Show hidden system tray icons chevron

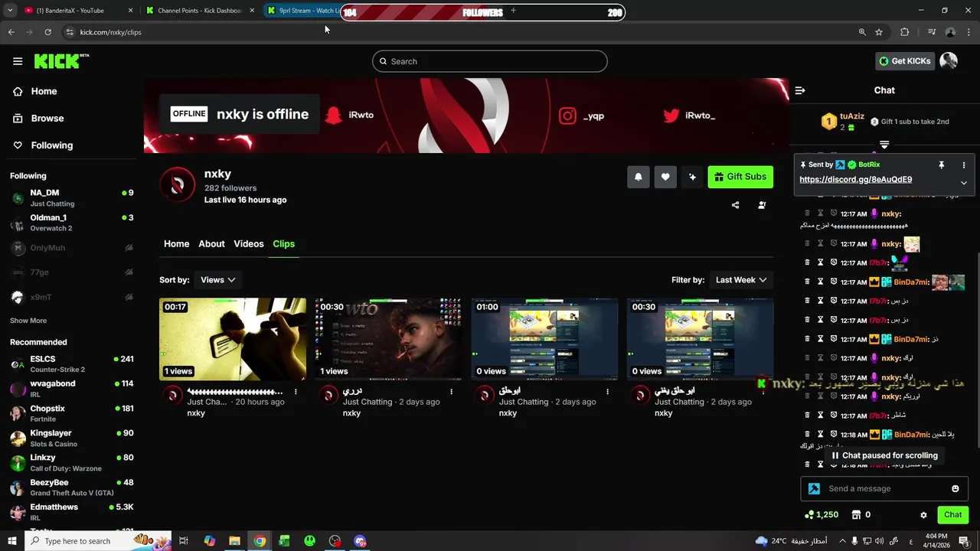842,541
